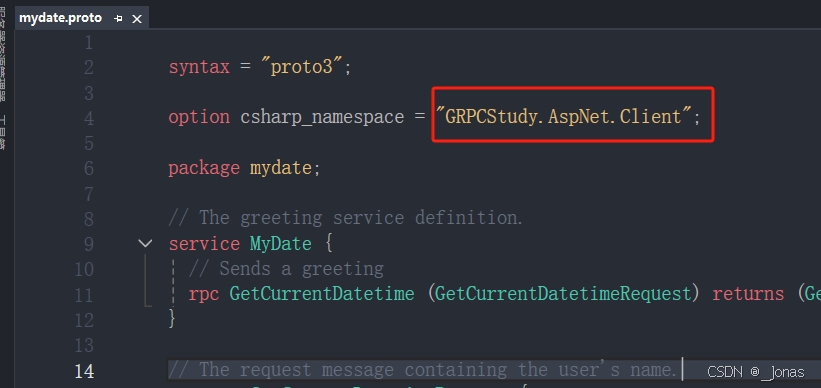Screen dimensions: 821x388
Task: Click the GetCurrentDatetime rpc method name
Action: click(322, 294)
